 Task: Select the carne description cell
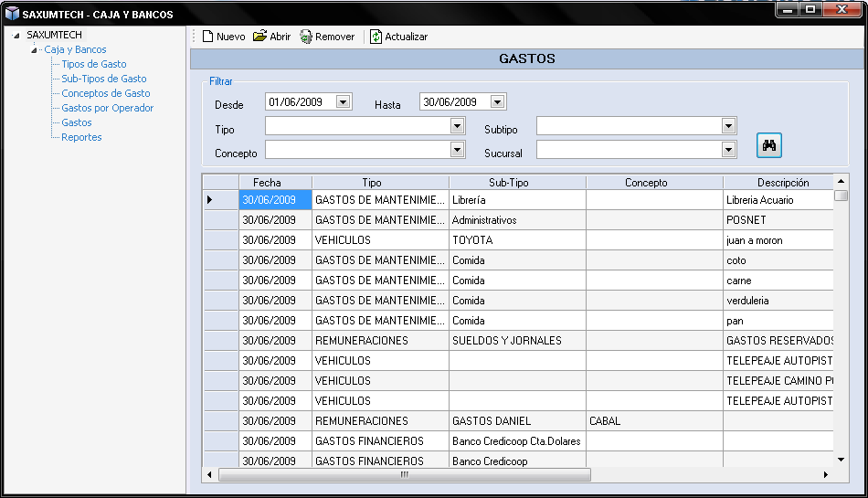click(x=778, y=281)
